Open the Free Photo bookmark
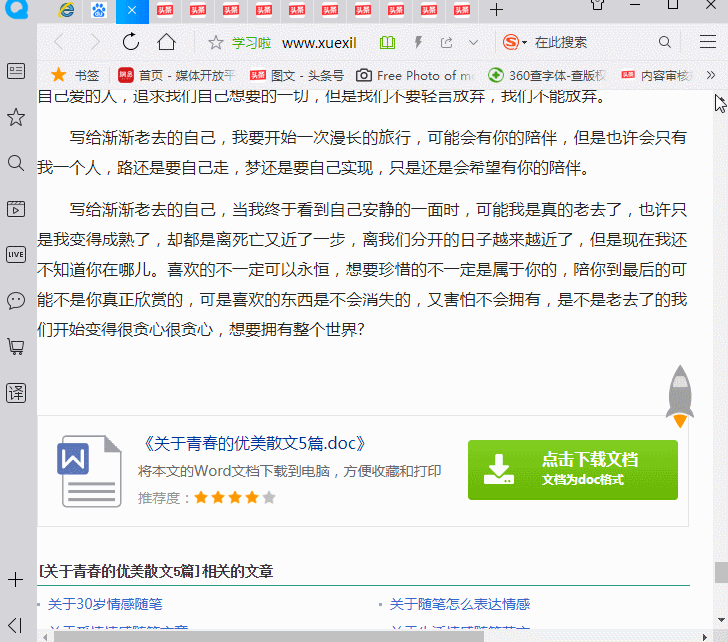The image size is (728, 642). [415, 75]
